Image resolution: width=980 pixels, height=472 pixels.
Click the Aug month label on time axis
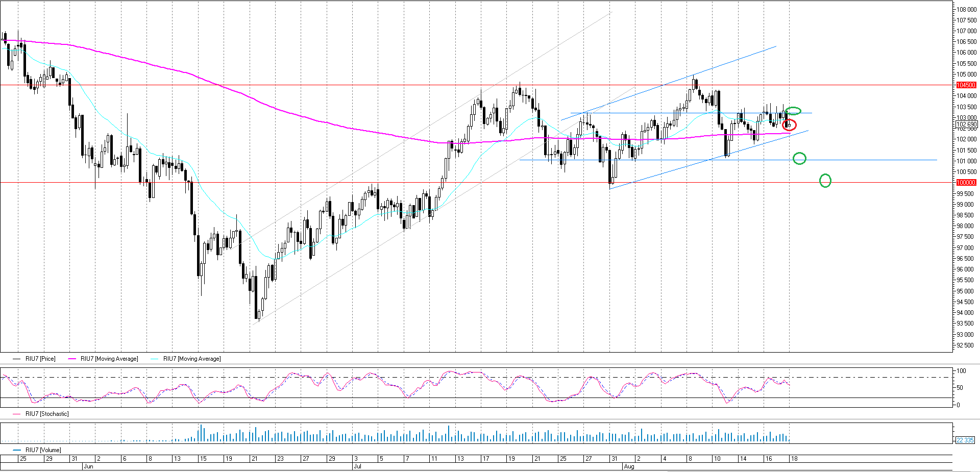[629, 466]
